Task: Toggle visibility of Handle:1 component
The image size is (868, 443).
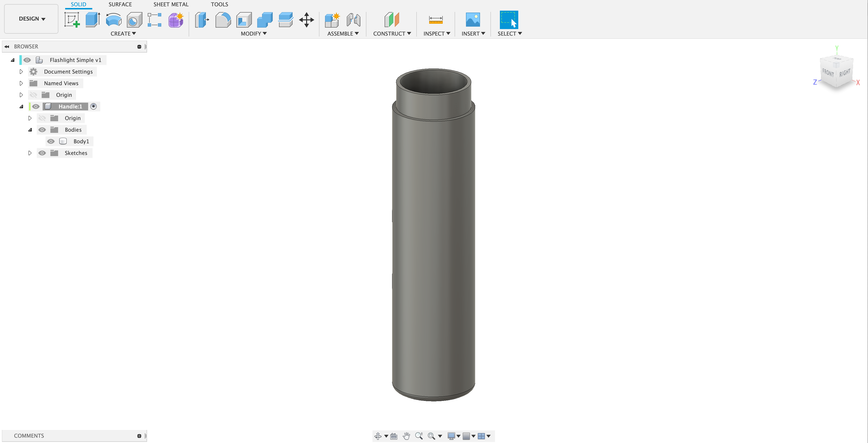Action: coord(36,107)
